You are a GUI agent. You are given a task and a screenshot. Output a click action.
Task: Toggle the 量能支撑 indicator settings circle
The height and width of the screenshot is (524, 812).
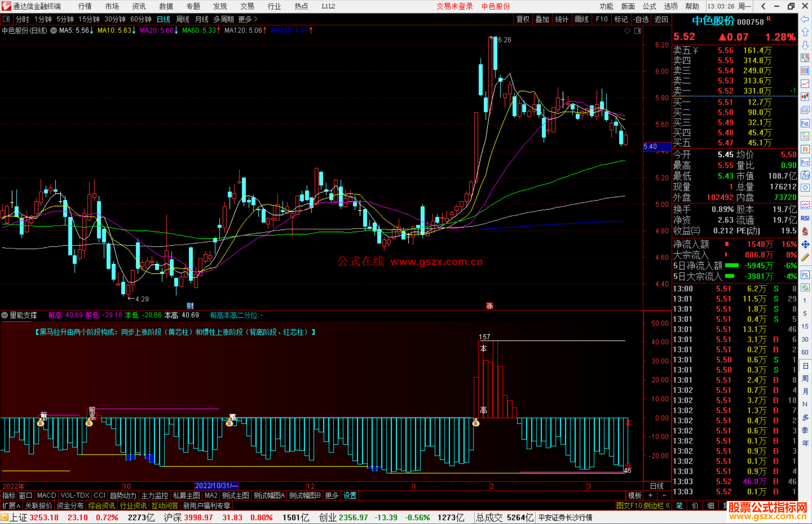[5, 315]
